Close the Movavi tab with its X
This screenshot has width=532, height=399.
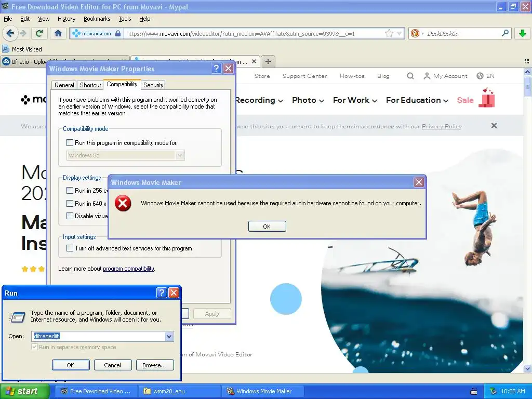(x=254, y=61)
